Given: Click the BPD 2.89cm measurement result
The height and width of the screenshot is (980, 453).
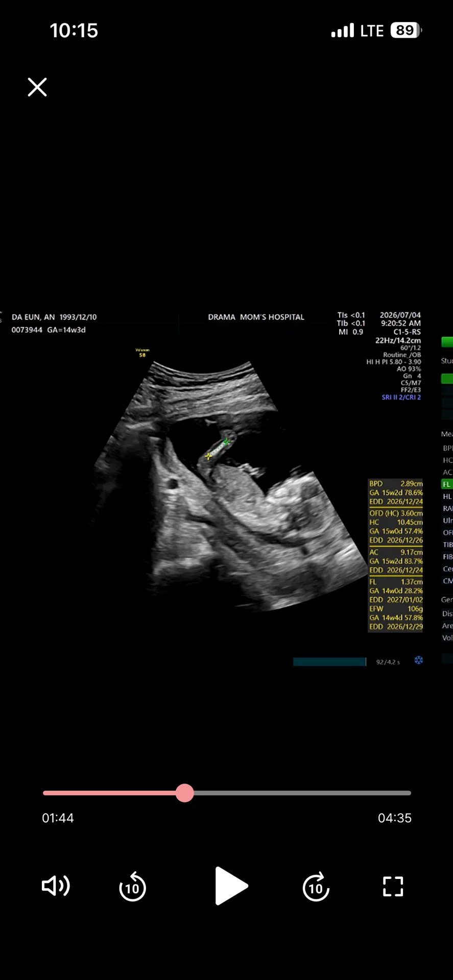Looking at the screenshot, I should coord(396,483).
